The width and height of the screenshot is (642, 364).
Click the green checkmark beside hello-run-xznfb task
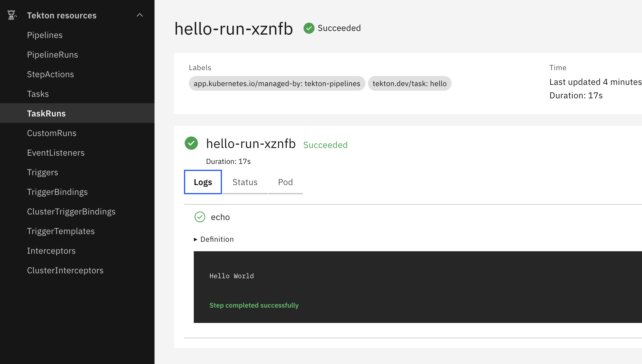[191, 143]
